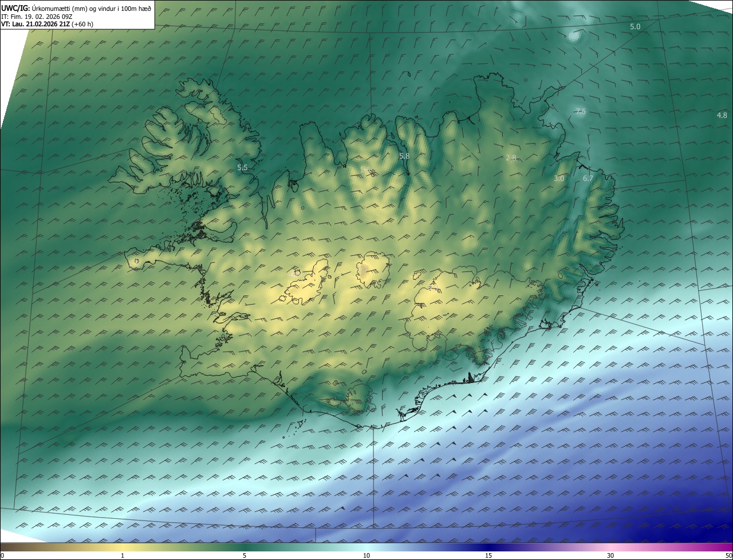
Task: Click the valid time line 'VT: Lau. 21.02.2026 21Z (+60 h)'
Action: point(48,24)
